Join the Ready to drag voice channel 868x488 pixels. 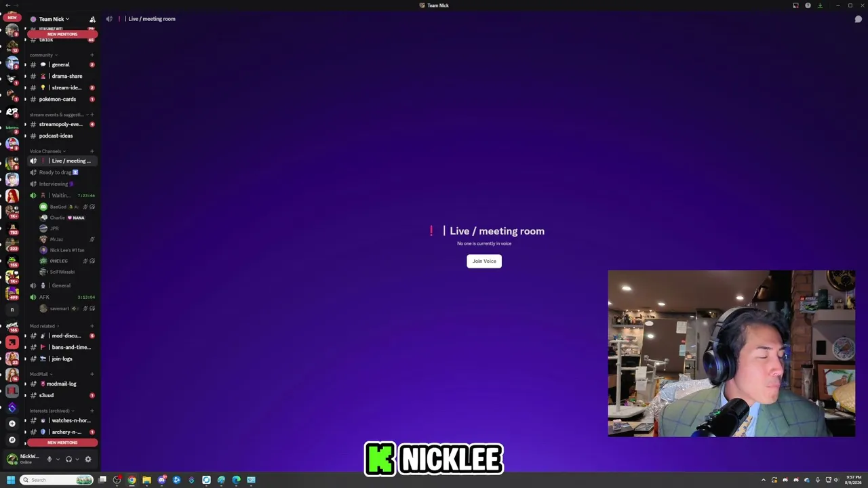coord(62,172)
